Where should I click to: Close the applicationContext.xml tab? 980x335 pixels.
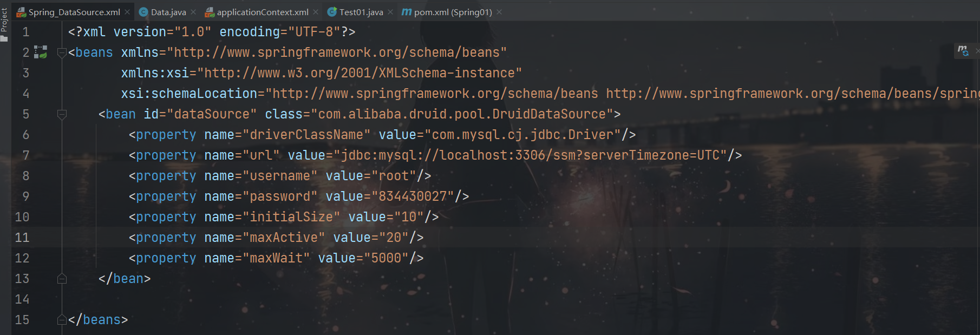[316, 12]
